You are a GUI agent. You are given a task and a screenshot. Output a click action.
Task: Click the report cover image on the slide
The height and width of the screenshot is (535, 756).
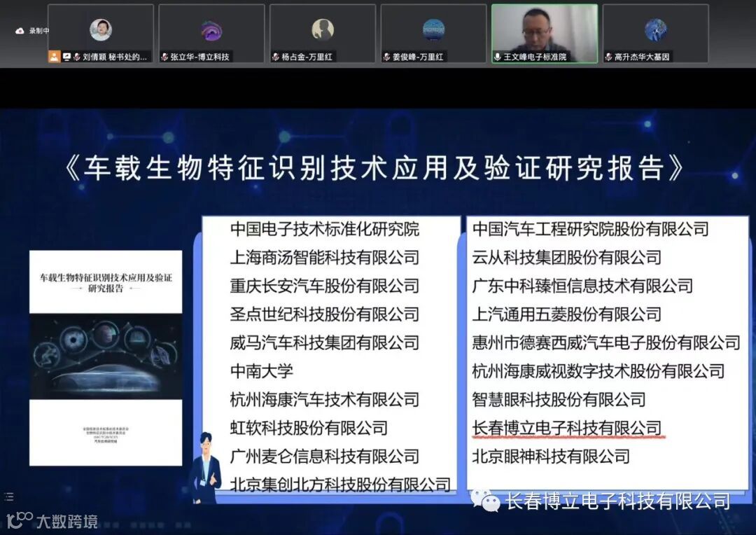(106, 357)
